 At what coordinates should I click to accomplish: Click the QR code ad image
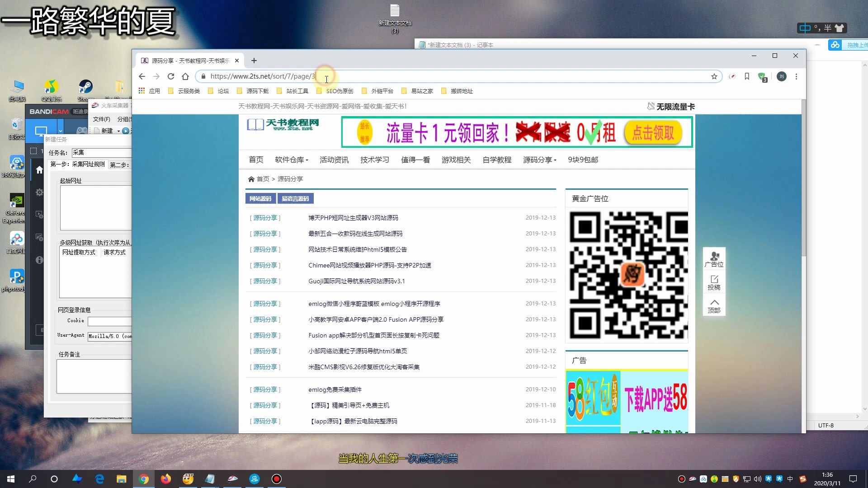click(x=629, y=275)
